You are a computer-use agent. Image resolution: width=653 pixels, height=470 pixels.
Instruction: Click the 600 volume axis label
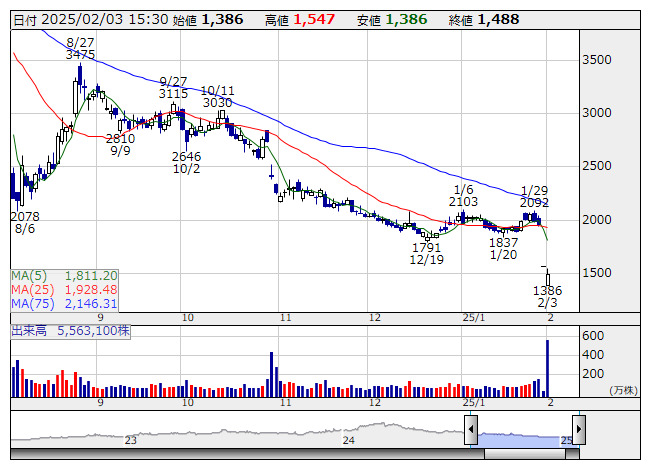coord(593,336)
